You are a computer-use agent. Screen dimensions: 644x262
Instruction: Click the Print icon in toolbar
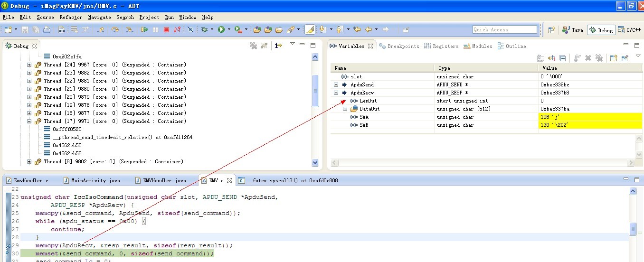tap(47, 29)
